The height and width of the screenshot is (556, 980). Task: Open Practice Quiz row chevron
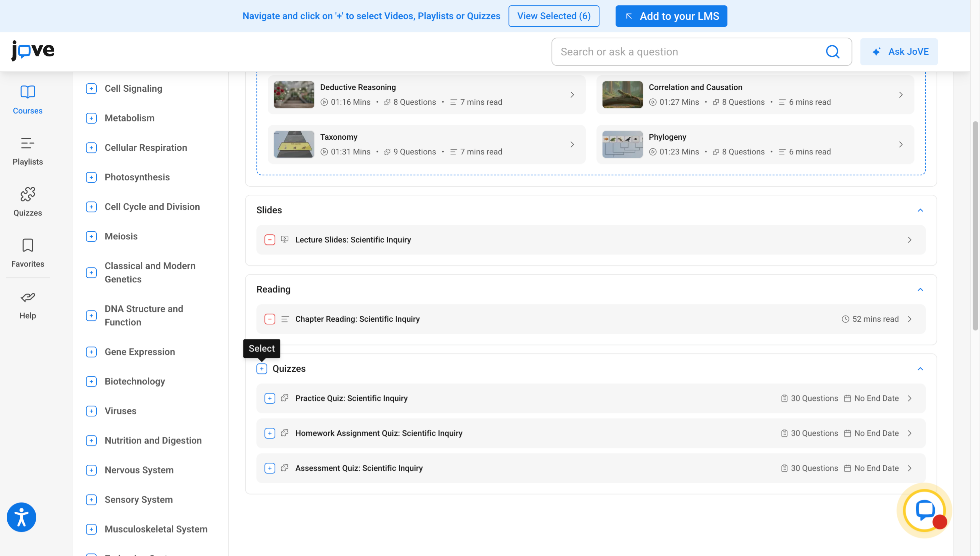tap(910, 398)
